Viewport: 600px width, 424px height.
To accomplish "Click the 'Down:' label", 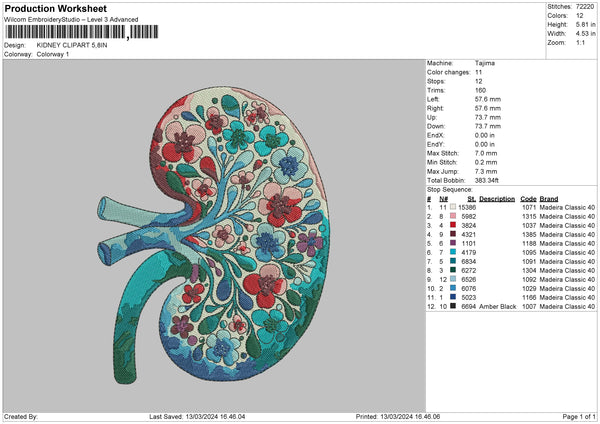I will [x=436, y=126].
